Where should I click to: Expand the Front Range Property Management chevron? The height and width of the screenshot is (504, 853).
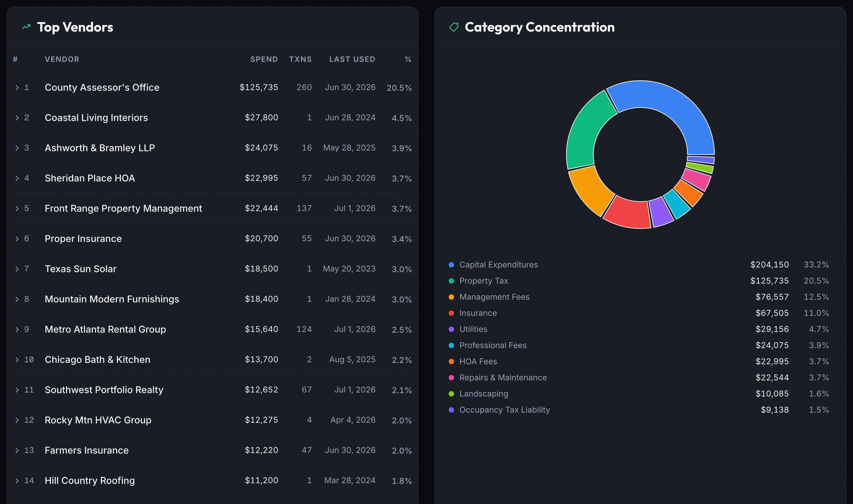(x=17, y=208)
